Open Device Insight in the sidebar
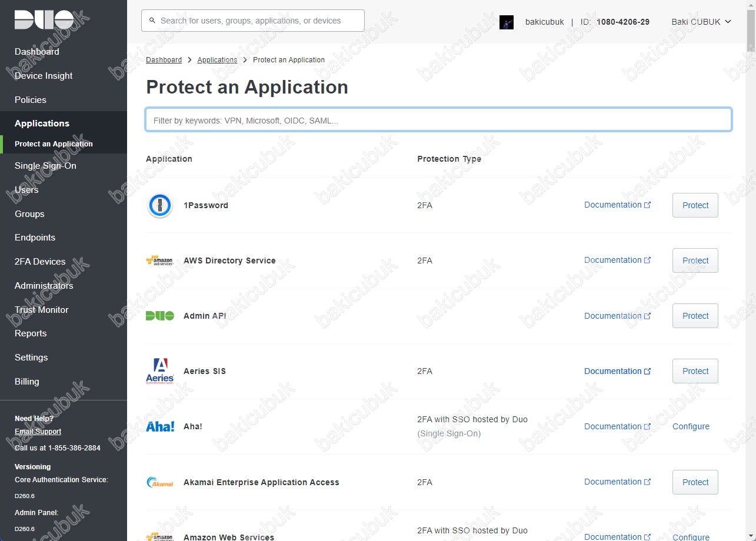The image size is (756, 541). coord(44,76)
